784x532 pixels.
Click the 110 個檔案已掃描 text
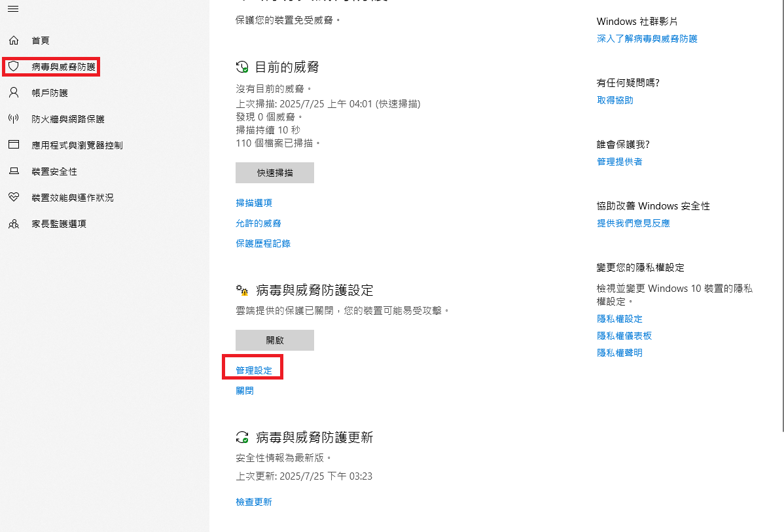pyautogui.click(x=278, y=143)
